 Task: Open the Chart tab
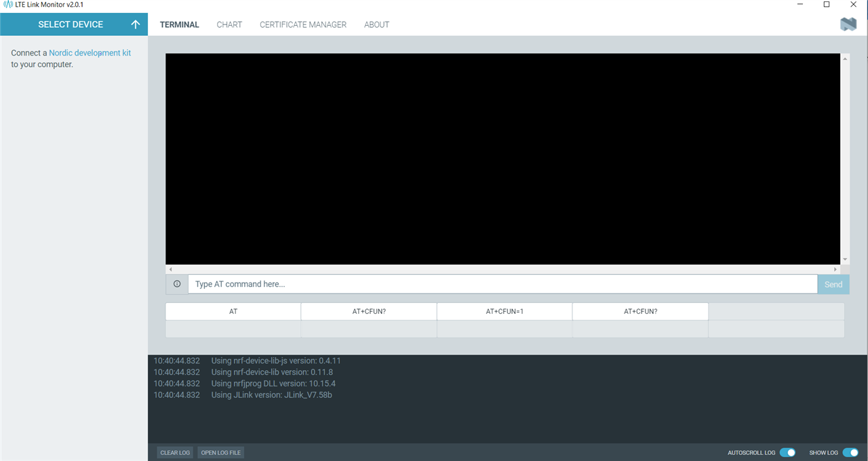pyautogui.click(x=229, y=24)
